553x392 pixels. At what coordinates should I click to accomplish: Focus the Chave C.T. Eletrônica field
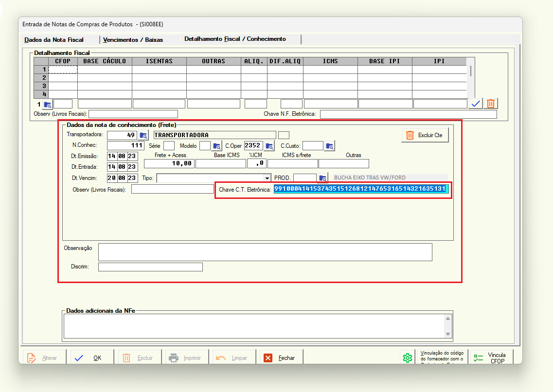[361, 189]
